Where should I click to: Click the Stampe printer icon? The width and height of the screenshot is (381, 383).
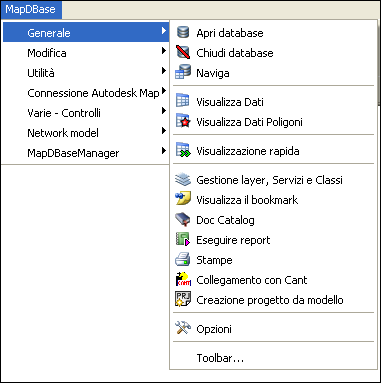[x=183, y=259]
